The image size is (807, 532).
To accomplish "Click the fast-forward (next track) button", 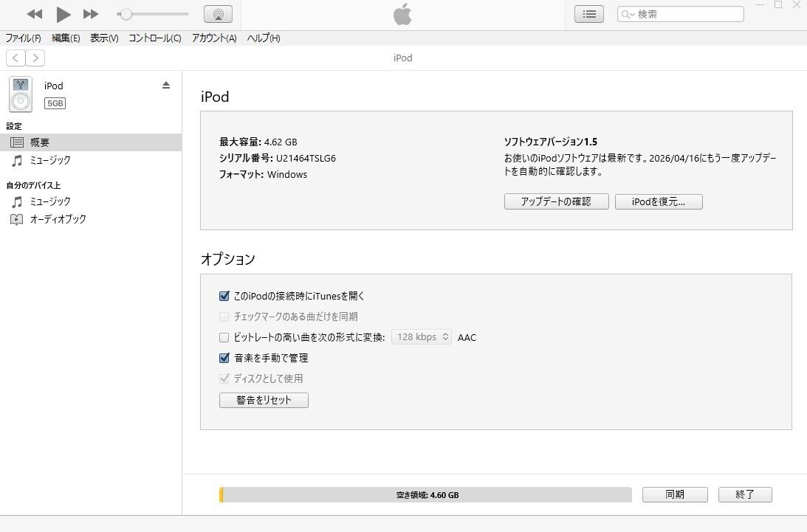I will click(x=91, y=14).
